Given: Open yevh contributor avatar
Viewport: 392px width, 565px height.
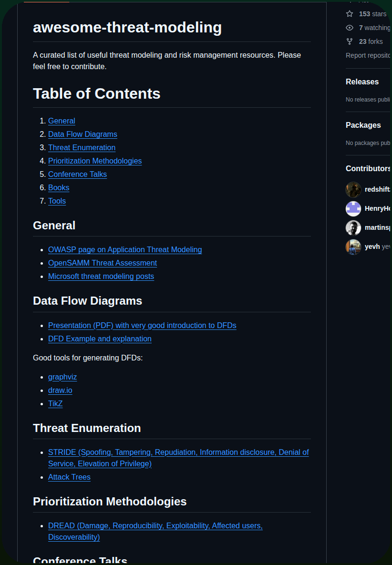Looking at the screenshot, I should tap(353, 247).
